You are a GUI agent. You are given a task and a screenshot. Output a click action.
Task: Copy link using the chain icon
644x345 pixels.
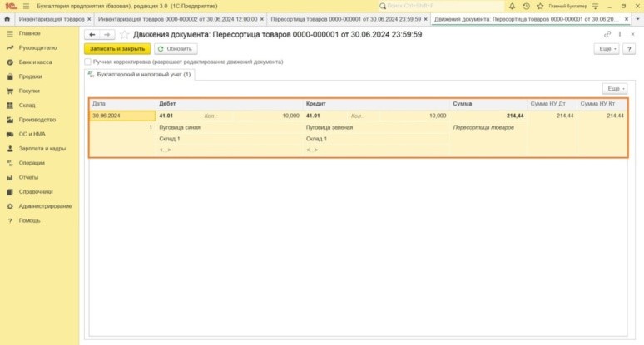point(608,35)
